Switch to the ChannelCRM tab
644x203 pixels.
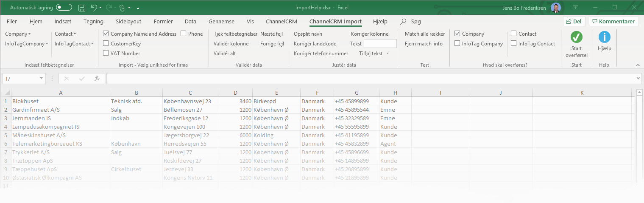click(x=282, y=22)
